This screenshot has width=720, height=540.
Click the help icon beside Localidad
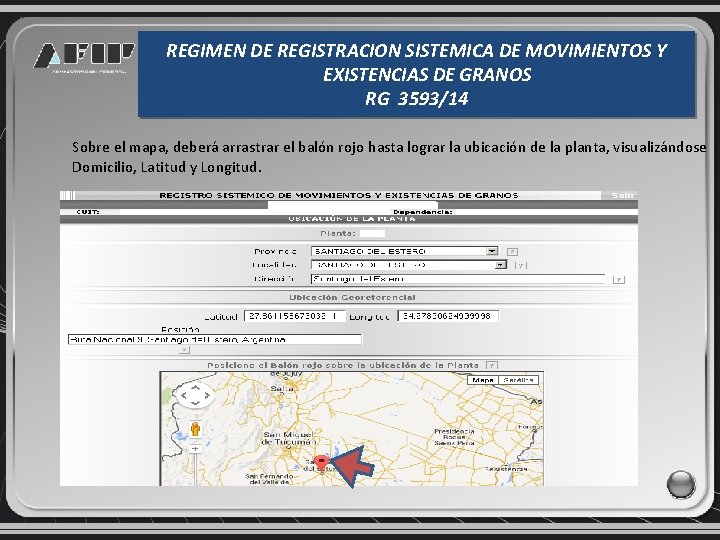(520, 265)
